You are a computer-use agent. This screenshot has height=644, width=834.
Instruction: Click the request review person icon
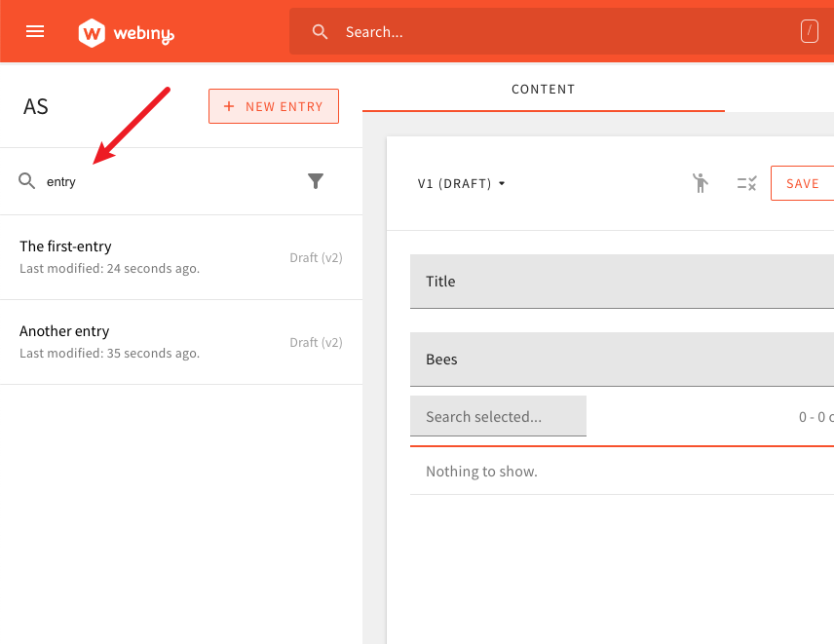[701, 183]
